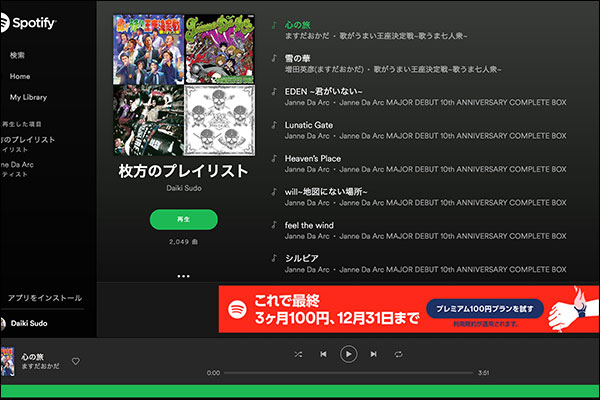Click the music note icon beside Heaven's Place
The height and width of the screenshot is (400, 600).
pos(274,159)
